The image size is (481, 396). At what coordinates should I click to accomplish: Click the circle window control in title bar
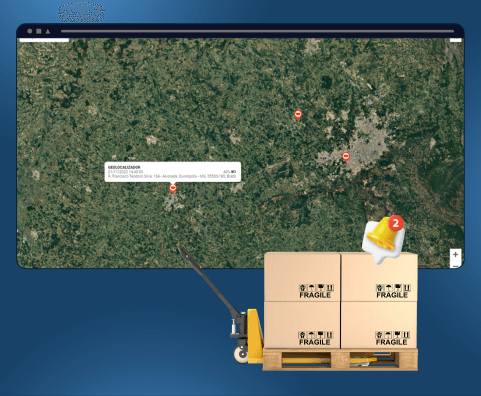(30, 31)
